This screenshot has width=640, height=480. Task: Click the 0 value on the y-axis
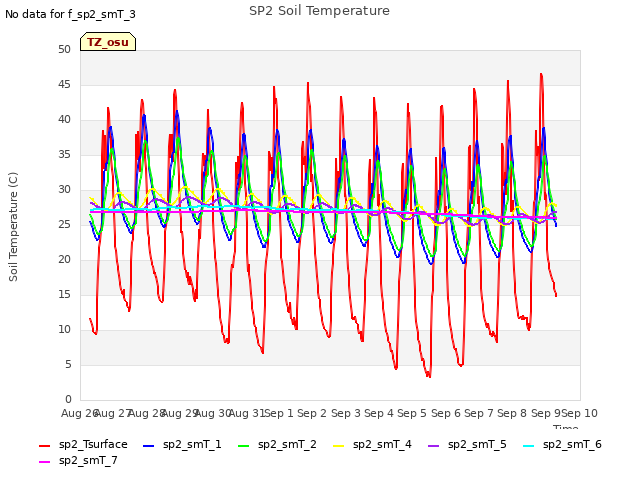[x=68, y=399]
